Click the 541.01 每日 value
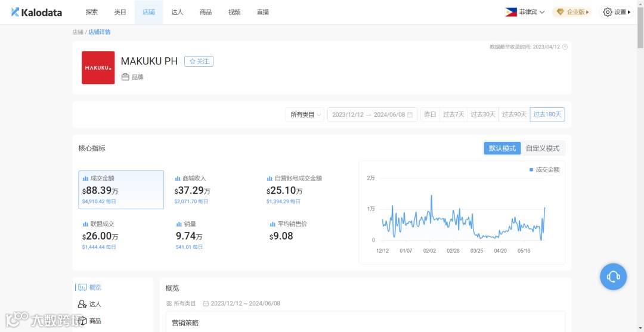644x332 pixels. click(x=190, y=247)
